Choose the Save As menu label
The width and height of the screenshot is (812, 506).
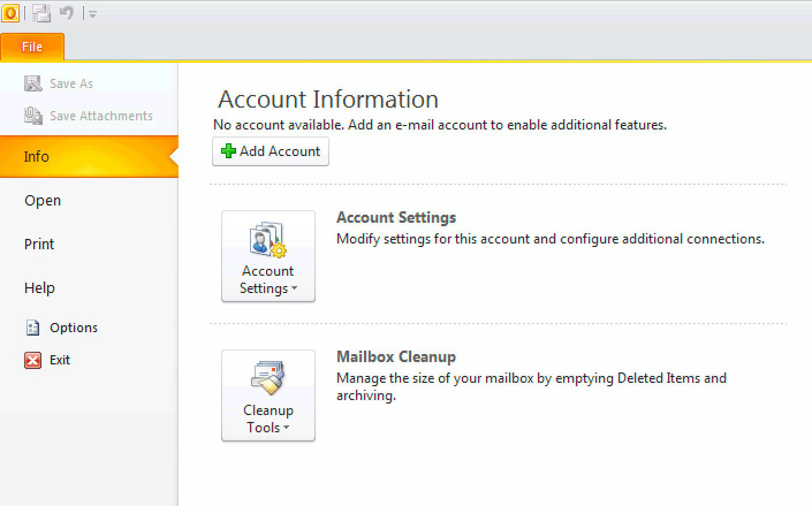[71, 83]
